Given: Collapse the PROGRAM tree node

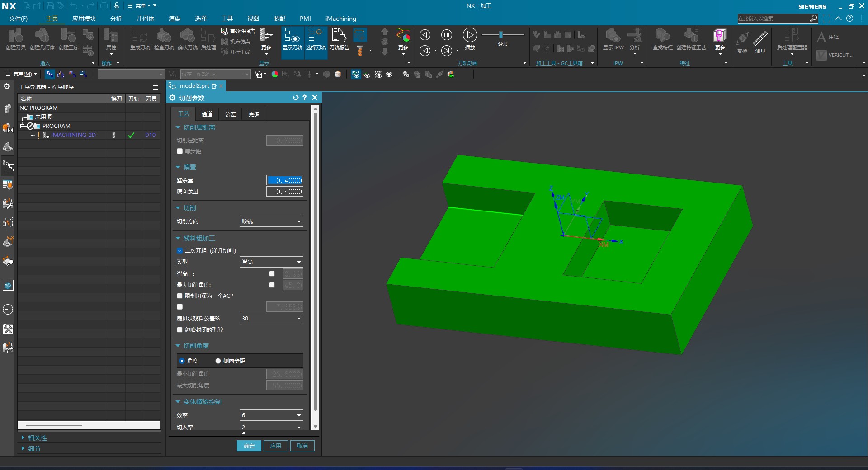Looking at the screenshot, I should [22, 126].
